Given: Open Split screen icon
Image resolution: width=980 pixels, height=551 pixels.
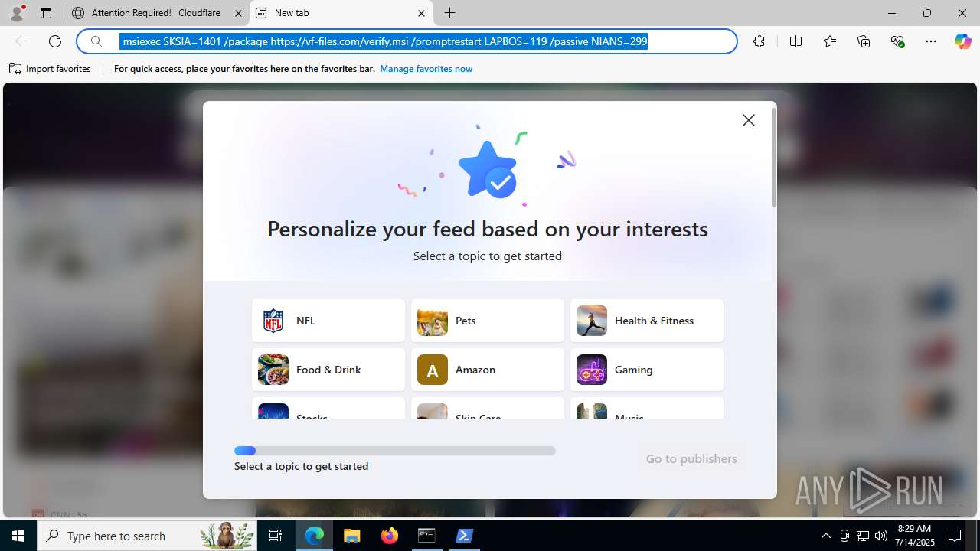Looking at the screenshot, I should tap(795, 41).
